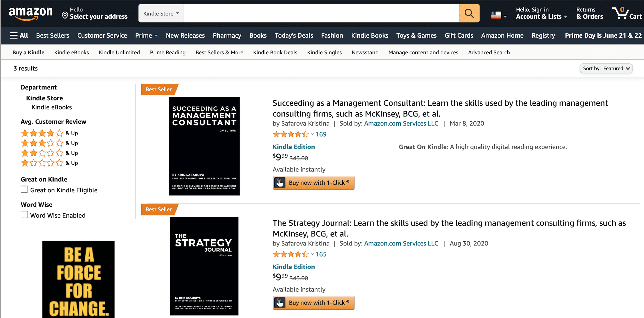Screen dimensions: 644x318
Task: Switch to the Kindle Unlimited section
Action: click(119, 52)
